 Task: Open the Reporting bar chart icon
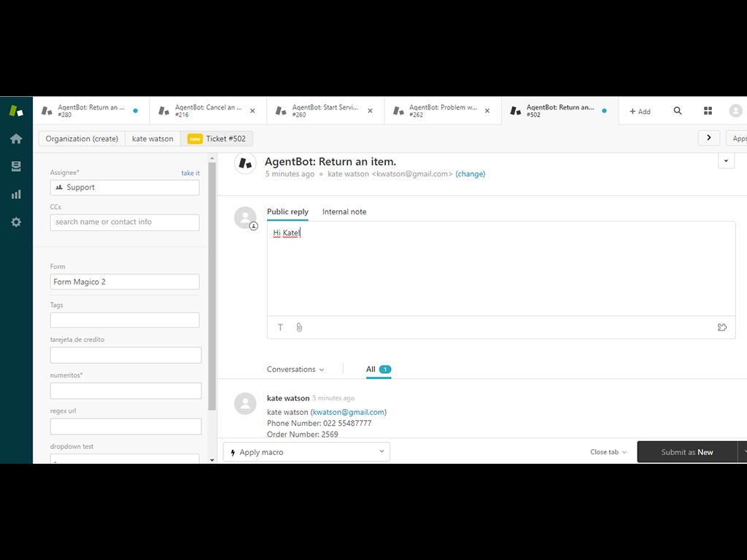coord(16,194)
